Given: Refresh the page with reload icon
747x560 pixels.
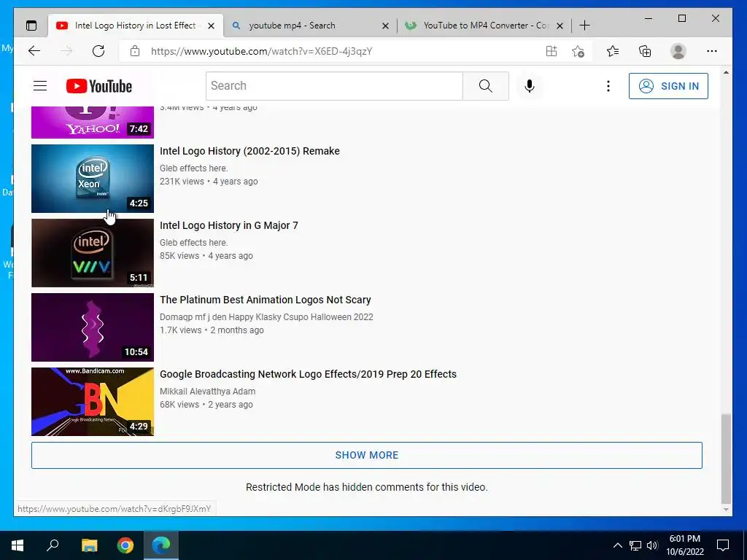Looking at the screenshot, I should [98, 51].
